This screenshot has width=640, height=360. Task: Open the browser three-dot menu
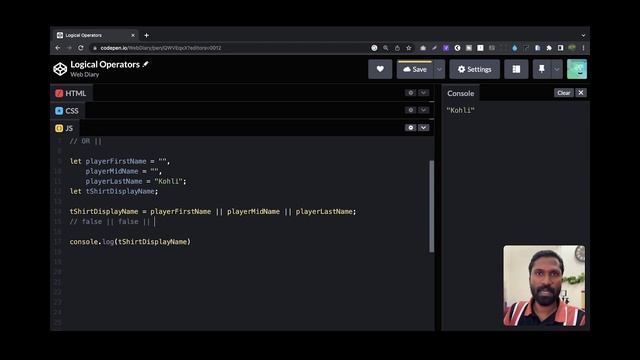coord(583,48)
